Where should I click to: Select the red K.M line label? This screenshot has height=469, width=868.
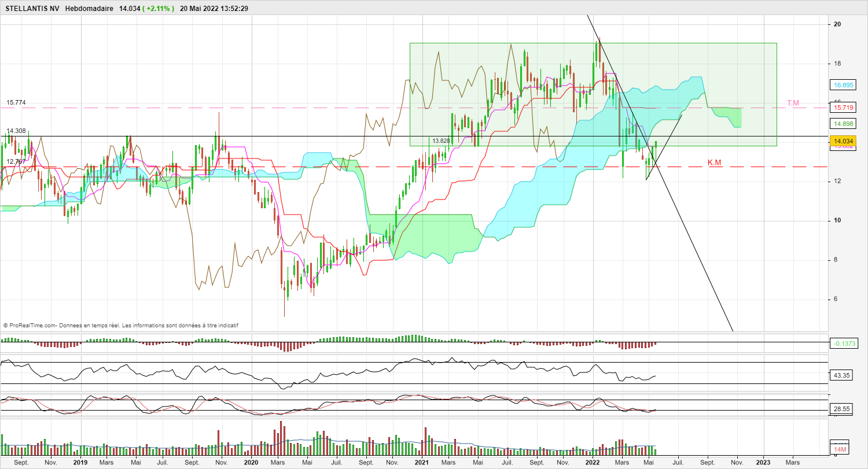pos(715,163)
